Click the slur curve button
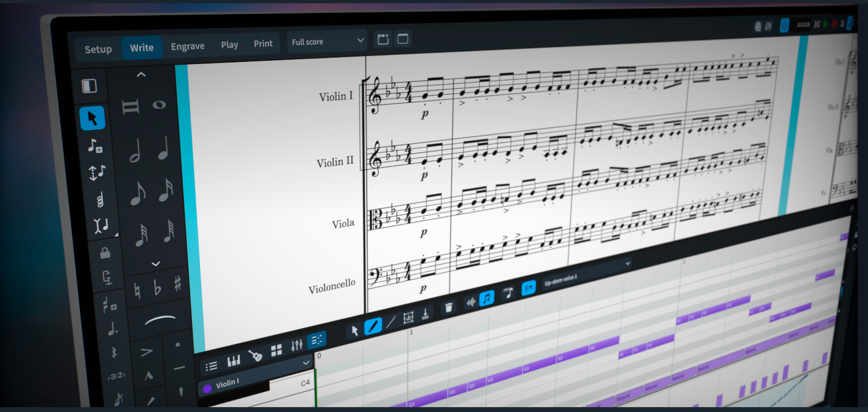868x412 pixels. [x=160, y=320]
